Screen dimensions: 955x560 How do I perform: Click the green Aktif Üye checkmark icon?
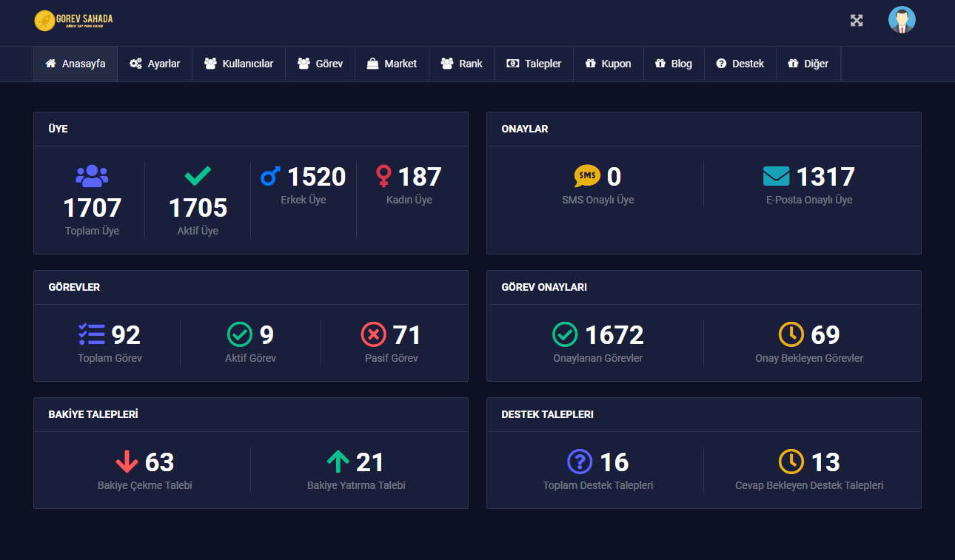click(198, 176)
